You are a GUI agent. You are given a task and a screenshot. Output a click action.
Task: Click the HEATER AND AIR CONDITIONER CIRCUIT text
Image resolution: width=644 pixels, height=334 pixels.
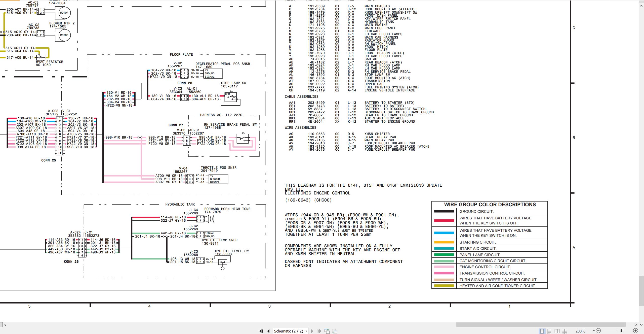498,286
